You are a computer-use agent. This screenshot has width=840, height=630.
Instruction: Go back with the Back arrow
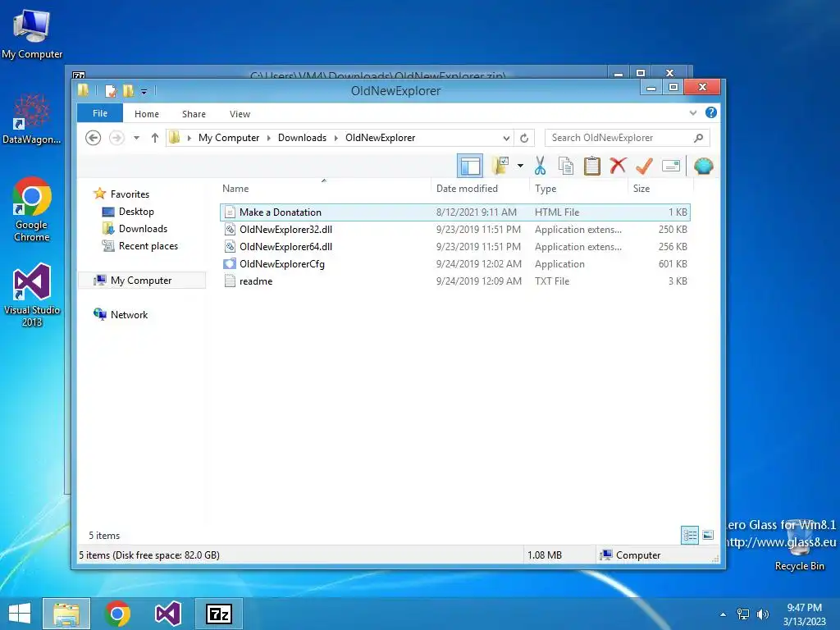[94, 138]
